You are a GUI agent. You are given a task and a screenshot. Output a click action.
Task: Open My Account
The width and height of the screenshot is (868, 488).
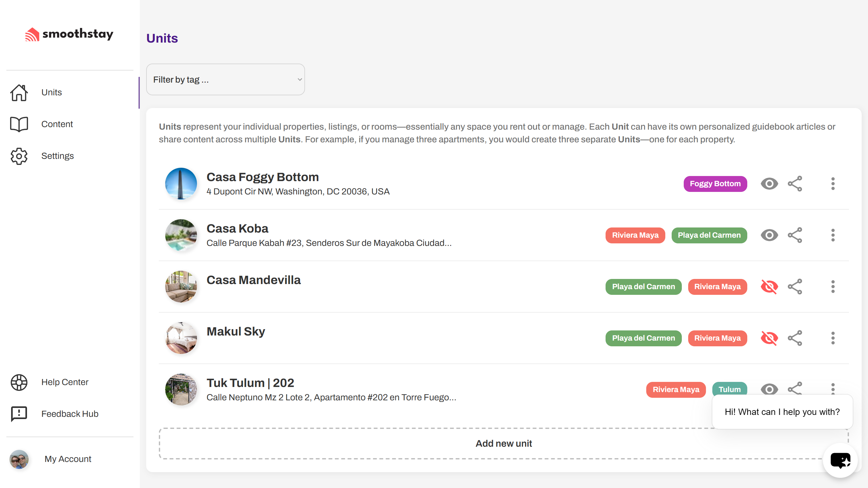[x=67, y=459]
